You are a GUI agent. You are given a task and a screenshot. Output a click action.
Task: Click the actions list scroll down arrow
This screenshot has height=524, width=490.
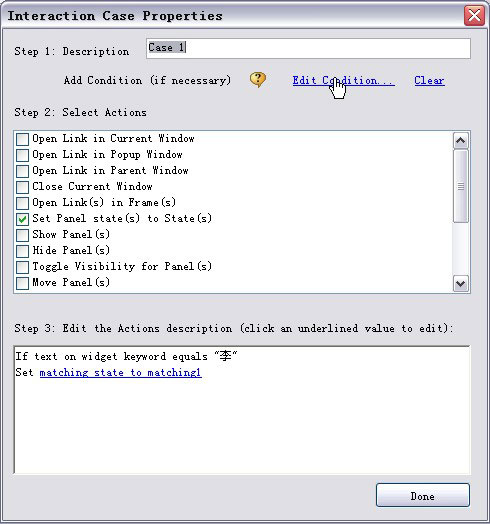coord(461,284)
